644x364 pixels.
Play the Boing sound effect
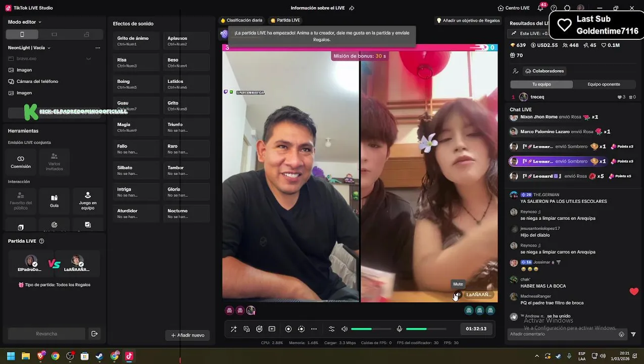136,84
